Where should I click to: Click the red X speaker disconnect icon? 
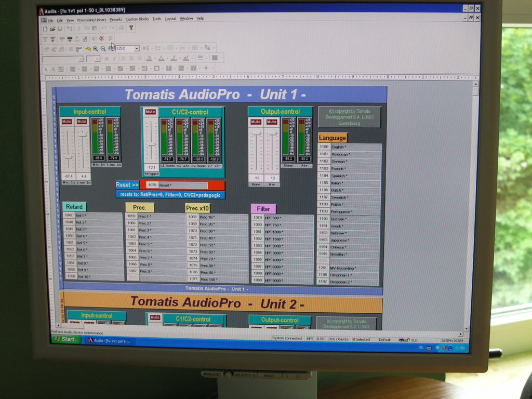pos(101,38)
